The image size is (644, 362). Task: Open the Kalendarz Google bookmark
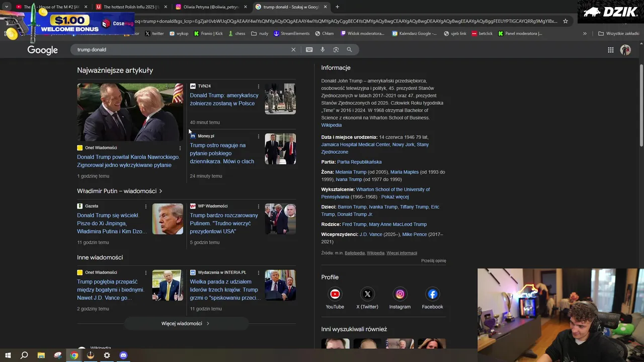click(415, 34)
